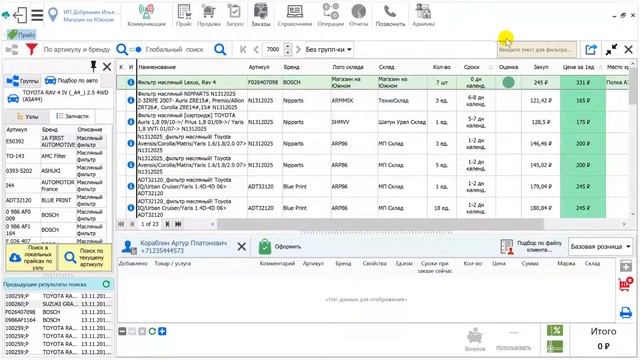Select the ADT32120 BLUE PRINT part row
Viewport: 640px width, 360px height.
click(55, 200)
